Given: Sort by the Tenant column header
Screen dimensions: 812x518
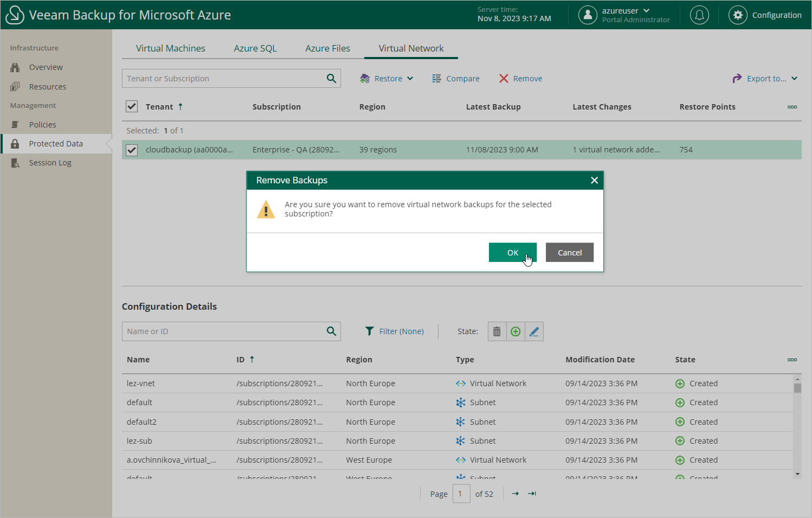Looking at the screenshot, I should pyautogui.click(x=159, y=107).
